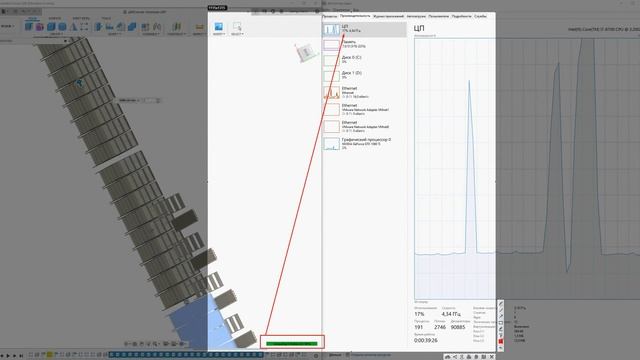Open the workspace dropdown in Fusion
640x360 pixels.
7,27
